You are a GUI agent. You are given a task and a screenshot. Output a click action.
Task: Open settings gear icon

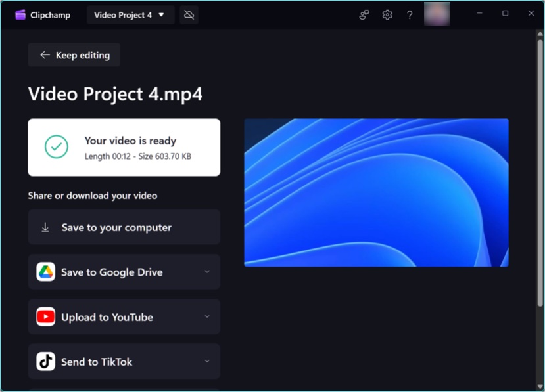click(x=387, y=15)
